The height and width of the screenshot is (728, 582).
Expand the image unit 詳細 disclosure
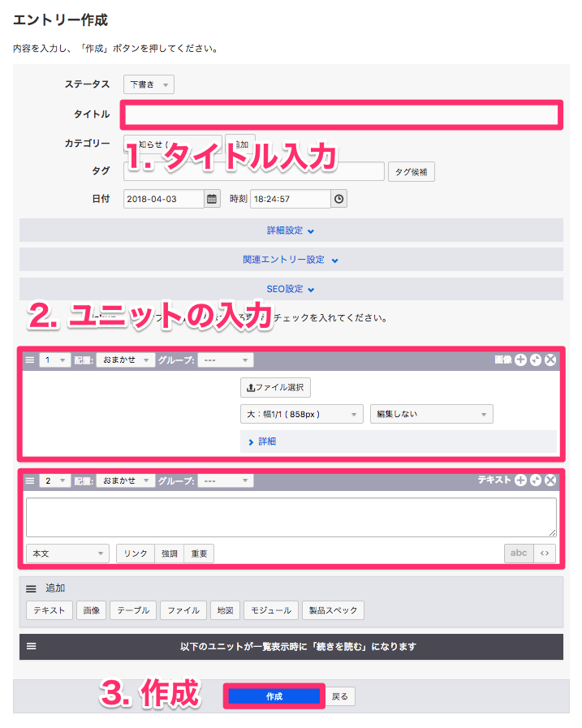click(x=263, y=442)
